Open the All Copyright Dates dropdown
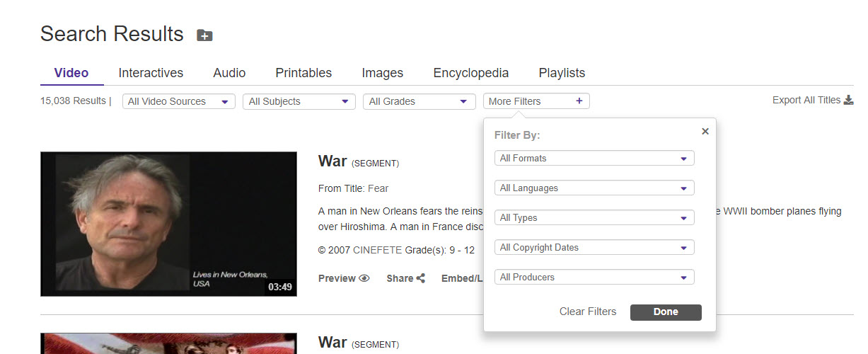 point(594,248)
